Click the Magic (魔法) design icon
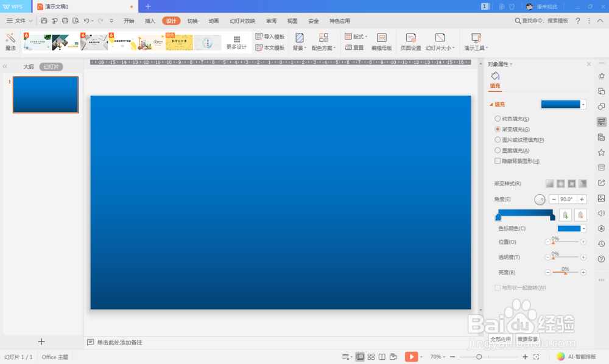 click(10, 42)
